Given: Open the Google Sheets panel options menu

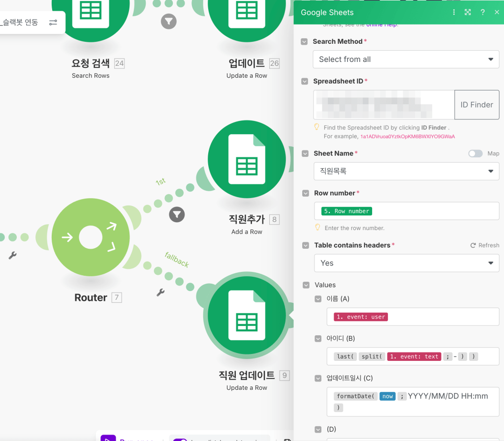Looking at the screenshot, I should pos(453,12).
